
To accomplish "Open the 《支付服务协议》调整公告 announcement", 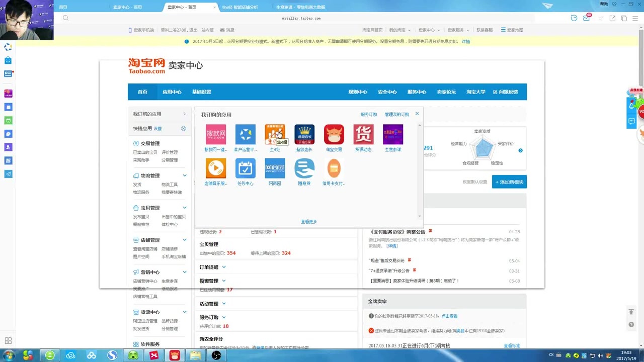I will [x=397, y=232].
